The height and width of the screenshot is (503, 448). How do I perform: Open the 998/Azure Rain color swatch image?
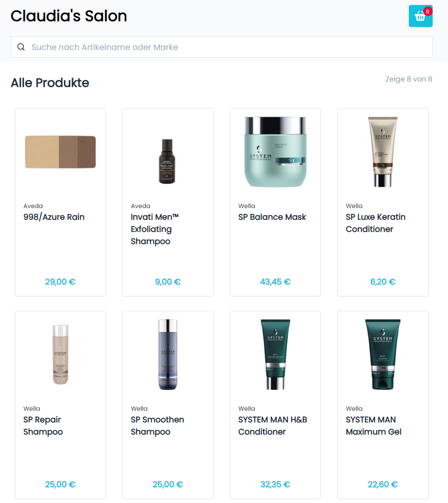click(60, 152)
